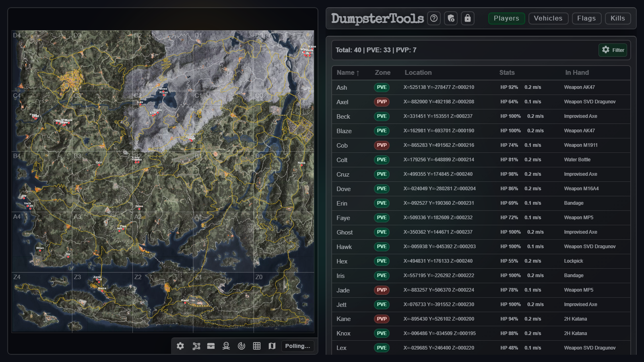Select player Iris in the list

pyautogui.click(x=481, y=276)
